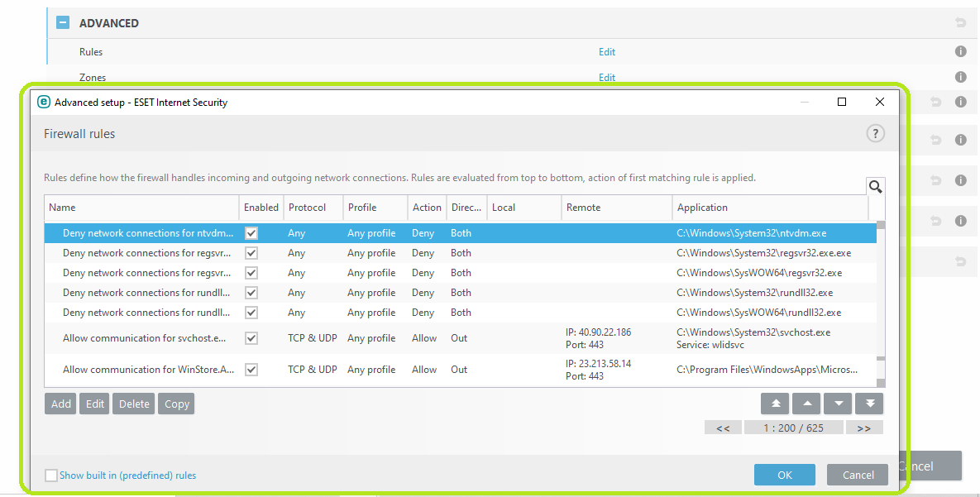Sort rules by the Application column
The image size is (980, 497).
point(771,208)
